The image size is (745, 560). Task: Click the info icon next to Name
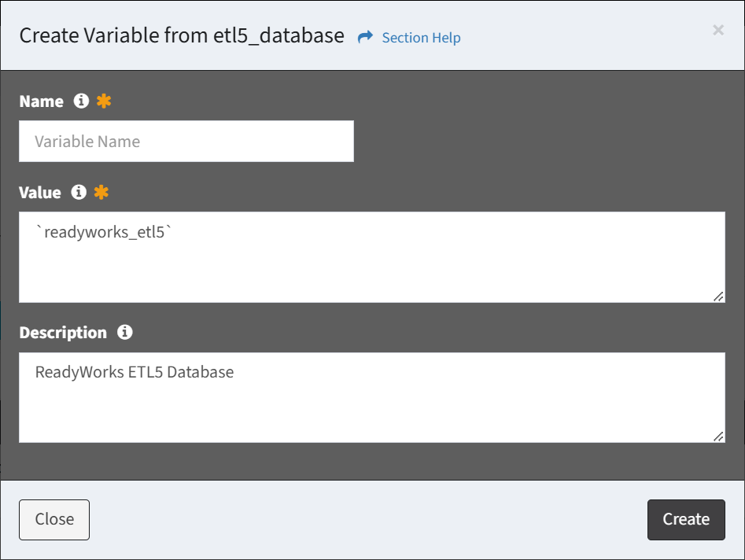pos(81,101)
